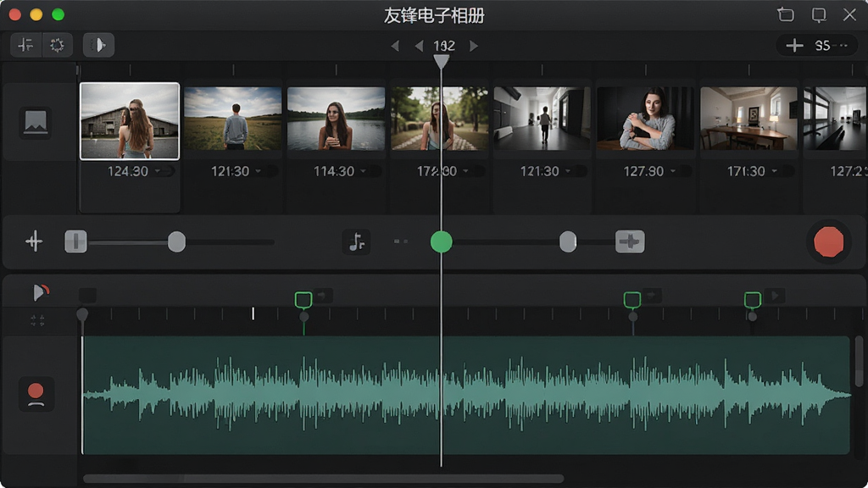The image size is (868, 488).
Task: Open duration dropdown for 114:30
Action: (x=363, y=171)
